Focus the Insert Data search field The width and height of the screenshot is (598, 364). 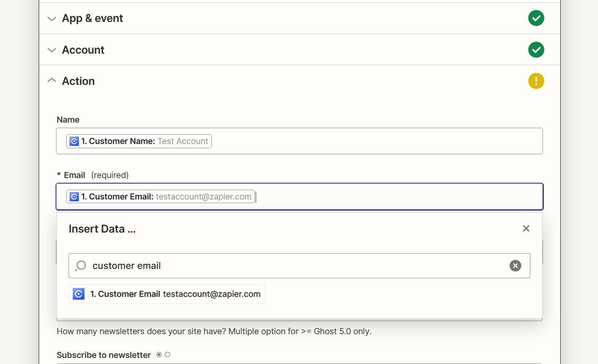tap(294, 266)
